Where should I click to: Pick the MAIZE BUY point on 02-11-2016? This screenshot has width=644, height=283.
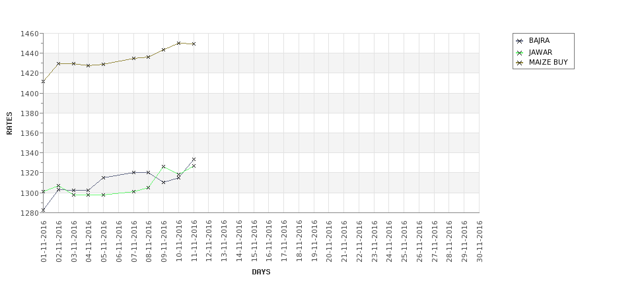(58, 63)
